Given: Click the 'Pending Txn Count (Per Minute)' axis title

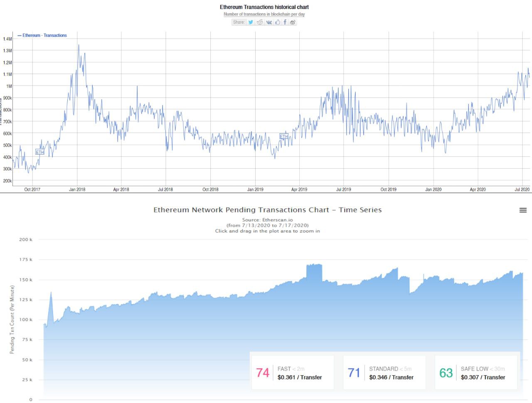Looking at the screenshot, I should tap(12, 319).
